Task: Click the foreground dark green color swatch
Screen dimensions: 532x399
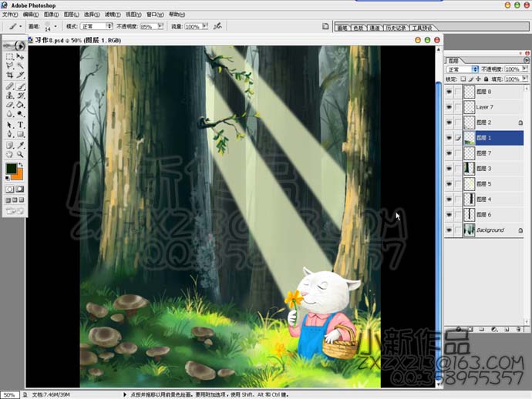Action: pyautogui.click(x=12, y=169)
